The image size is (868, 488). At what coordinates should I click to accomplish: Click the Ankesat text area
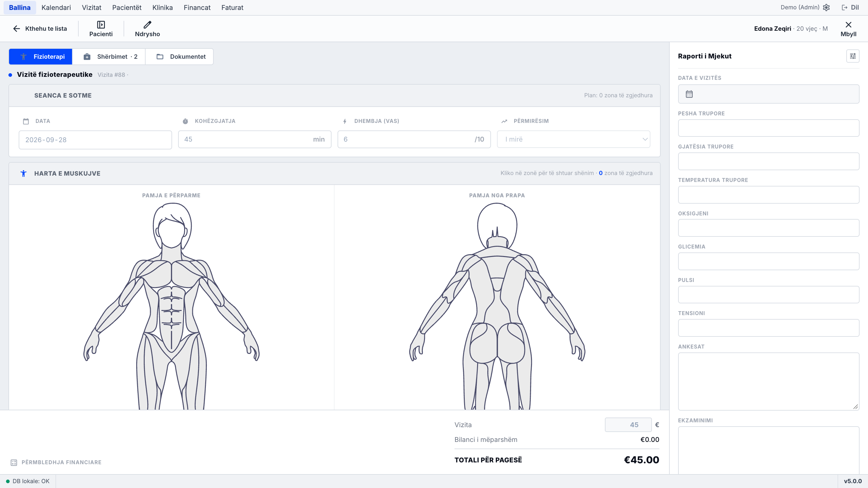pyautogui.click(x=769, y=382)
